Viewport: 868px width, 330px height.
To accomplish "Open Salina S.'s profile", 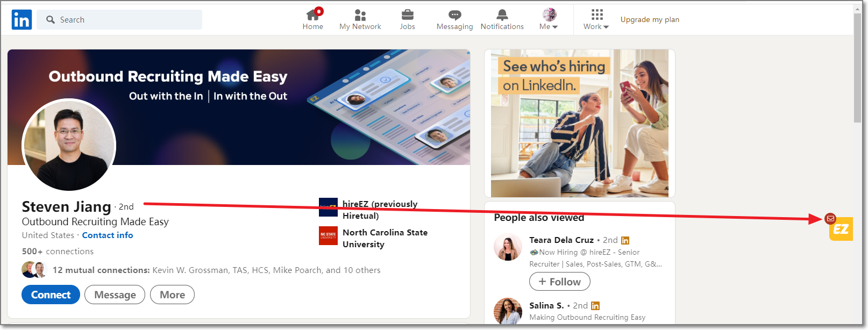I will pos(546,306).
